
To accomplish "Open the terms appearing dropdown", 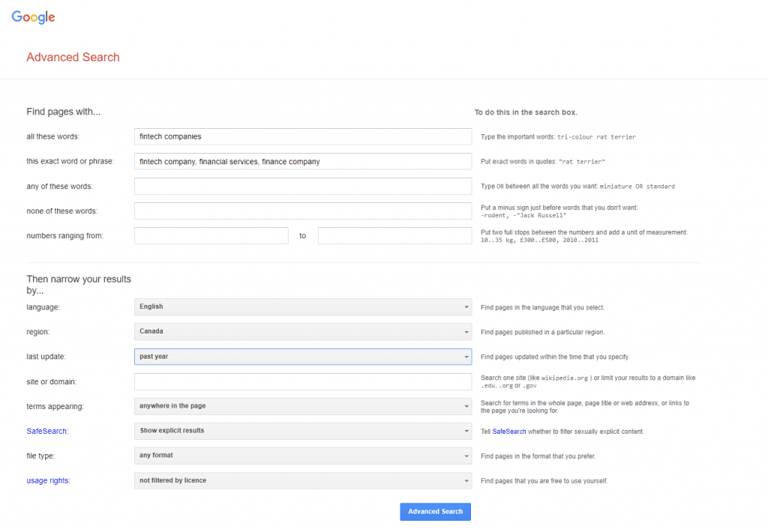I will [x=302, y=406].
